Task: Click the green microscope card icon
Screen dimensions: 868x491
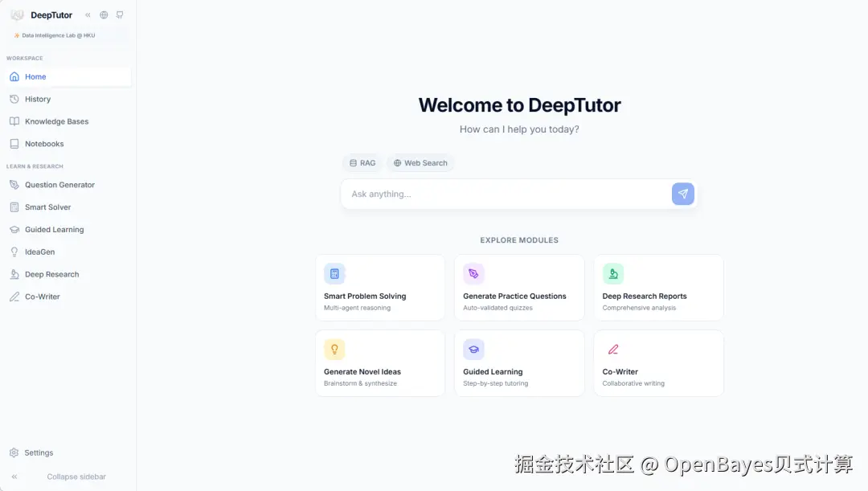Action: click(x=612, y=273)
